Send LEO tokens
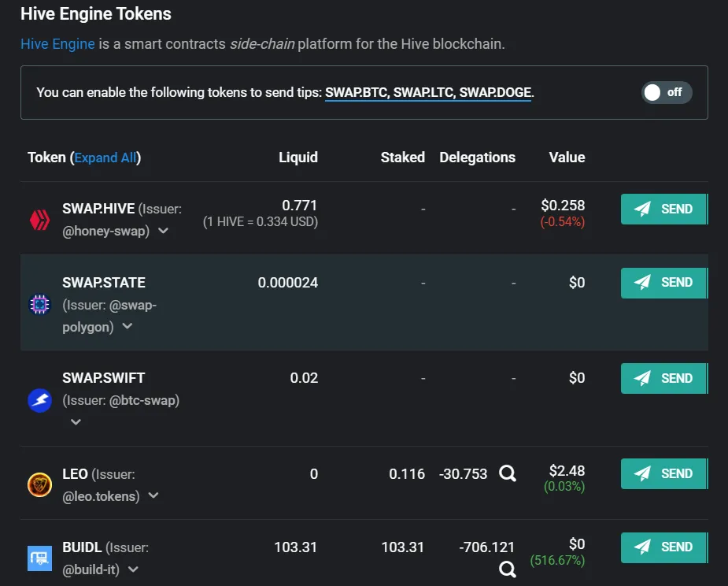This screenshot has height=586, width=728. pos(664,473)
